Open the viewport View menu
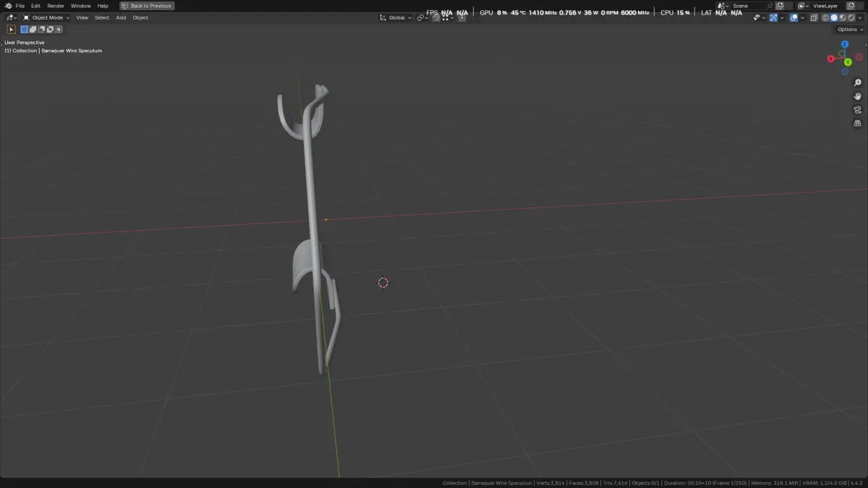This screenshot has height=488, width=868. [x=82, y=17]
